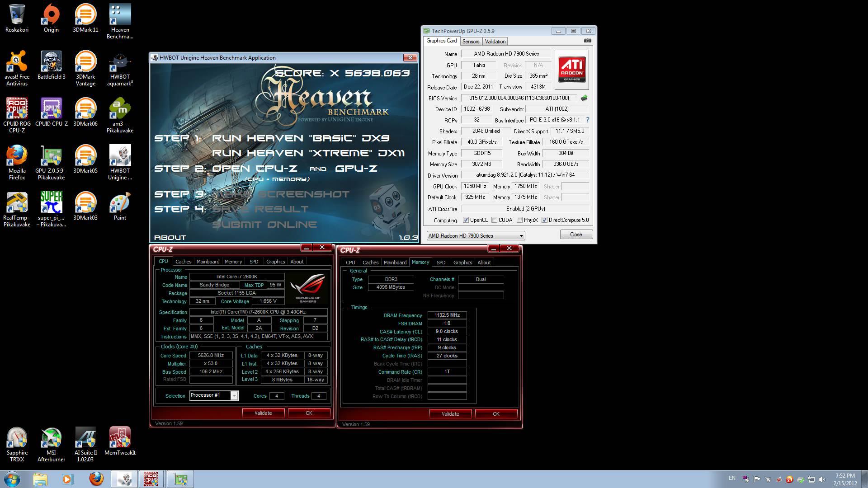Click Validate in left CPU-Z window
This screenshot has height=488, width=868.
coord(263,413)
